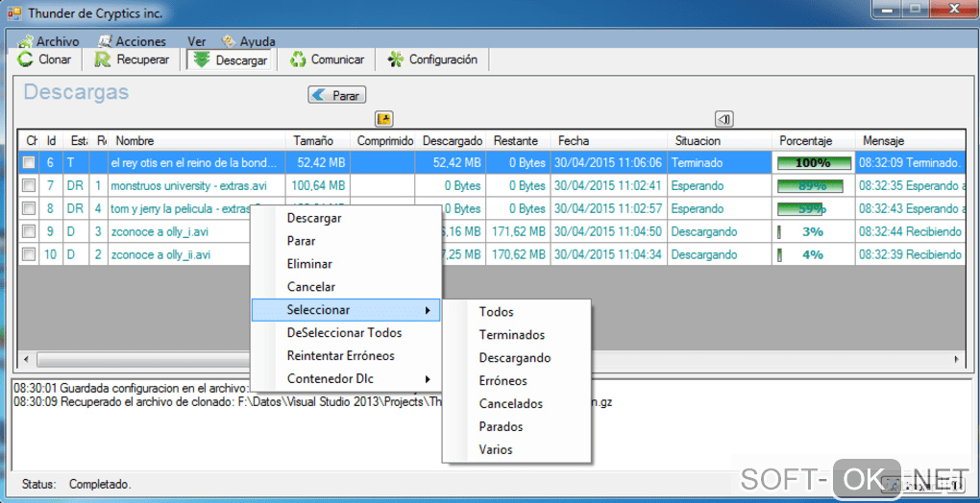Click the small yellow icon above the Comprimido column
Image resolution: width=980 pixels, height=503 pixels.
[x=383, y=119]
